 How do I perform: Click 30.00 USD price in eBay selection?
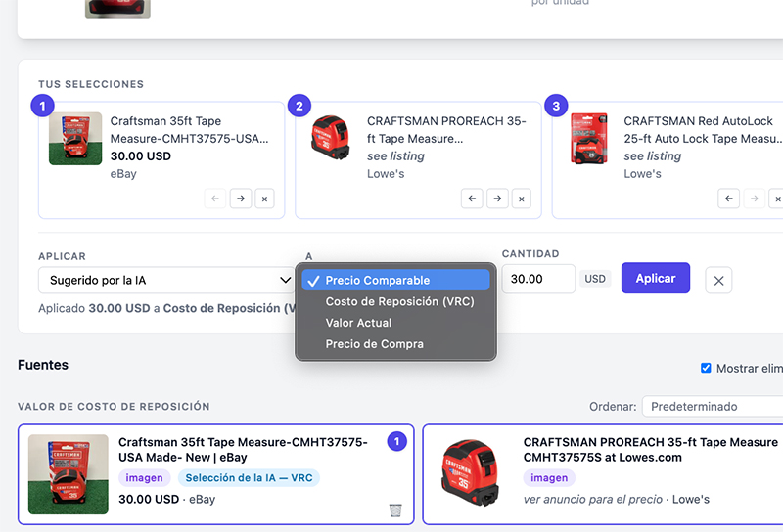(141, 156)
